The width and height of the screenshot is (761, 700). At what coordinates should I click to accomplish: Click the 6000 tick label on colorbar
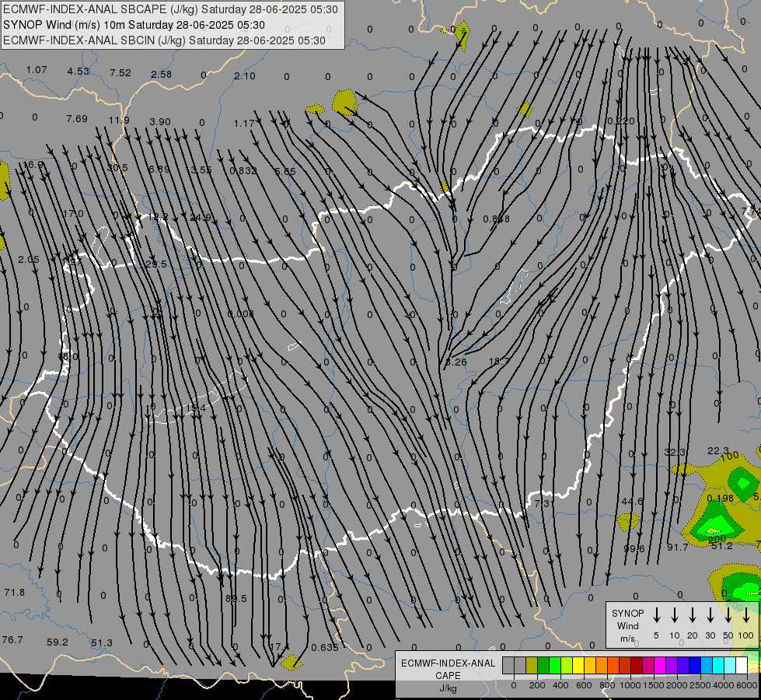coord(746,685)
